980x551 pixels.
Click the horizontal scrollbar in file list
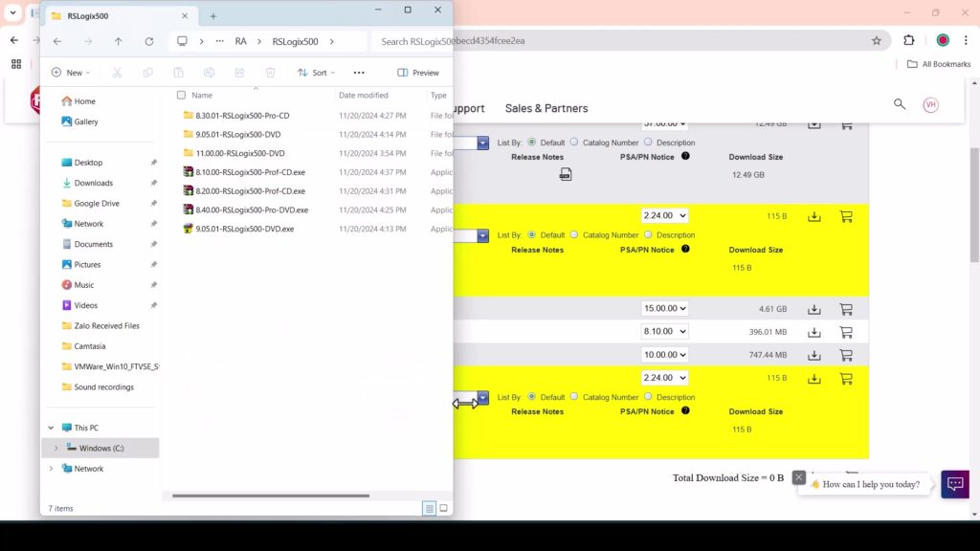coord(270,496)
